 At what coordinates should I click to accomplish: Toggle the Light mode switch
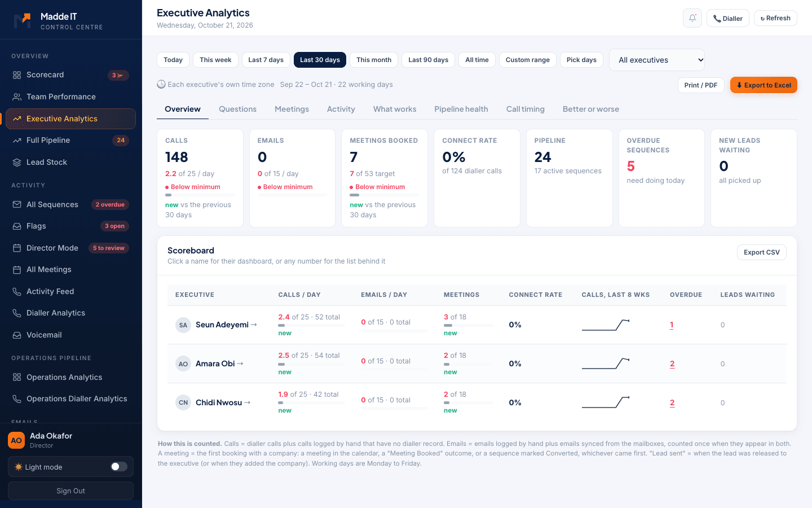pos(119,467)
